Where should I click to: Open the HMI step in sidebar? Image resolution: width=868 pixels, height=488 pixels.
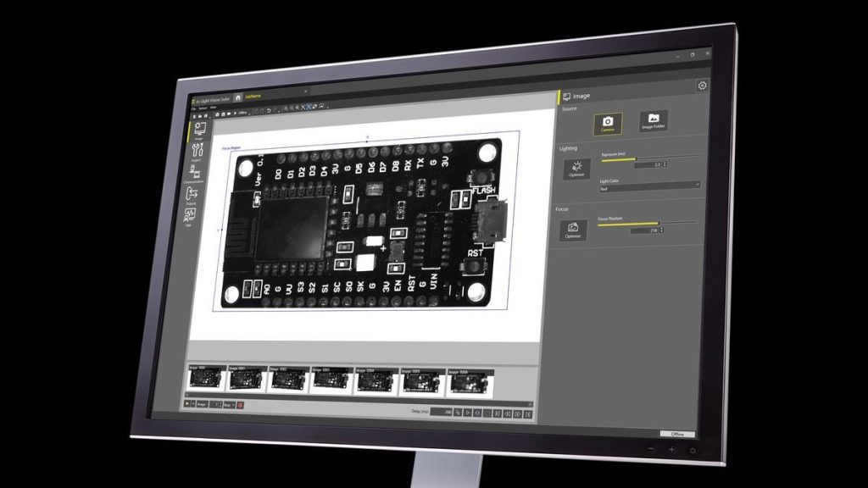click(189, 217)
